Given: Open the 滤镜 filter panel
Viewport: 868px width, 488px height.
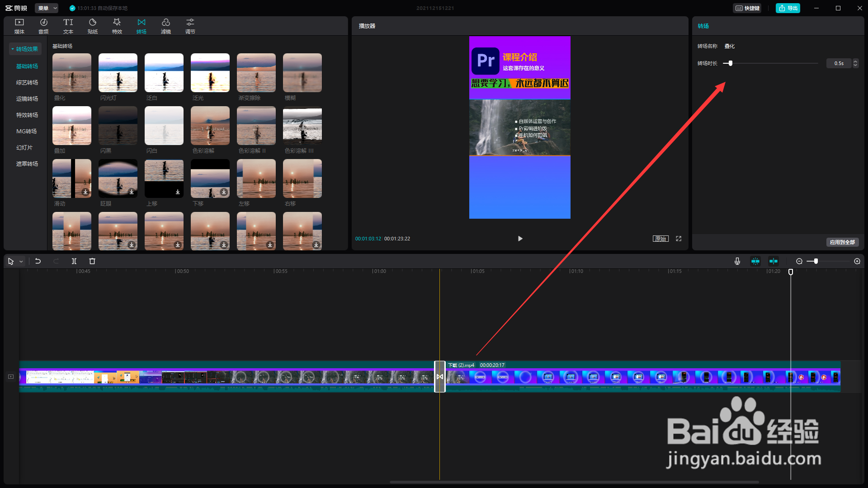Looking at the screenshot, I should pos(165,26).
